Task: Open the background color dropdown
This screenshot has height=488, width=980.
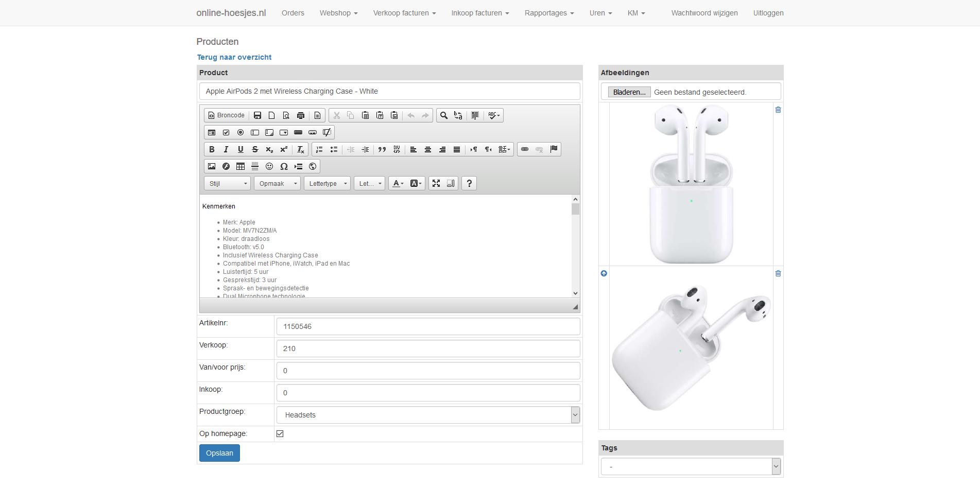Action: point(416,183)
